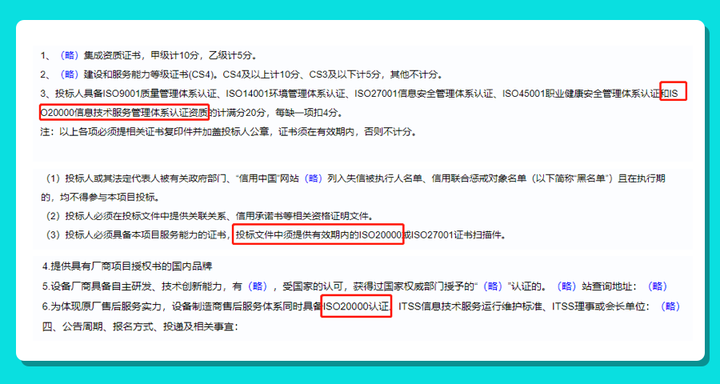Viewport: 720px width, 384px height.
Task: Open the (略) link before 站查询地址
Action: pyautogui.click(x=566, y=286)
